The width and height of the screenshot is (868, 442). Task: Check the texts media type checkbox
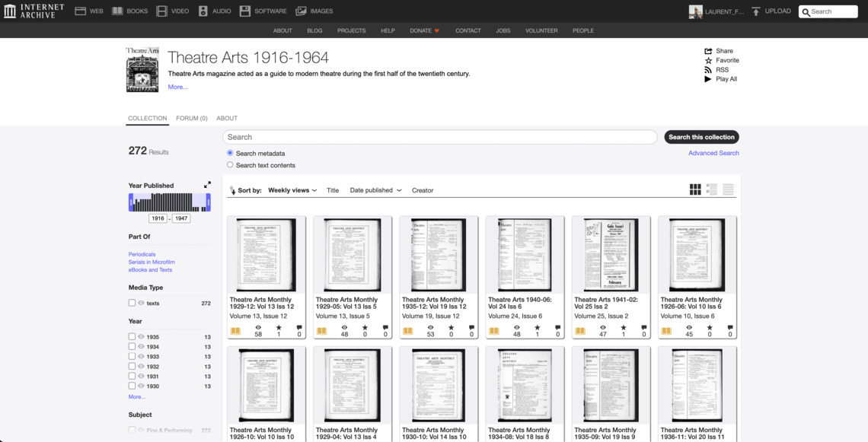132,304
